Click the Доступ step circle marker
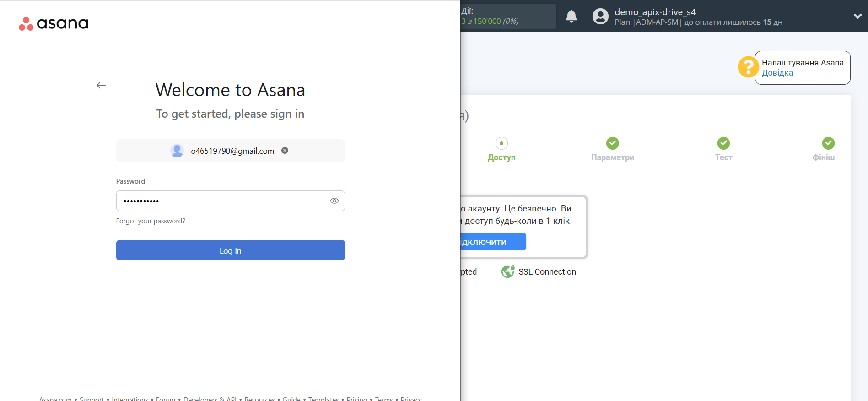The image size is (868, 401). pos(501,143)
